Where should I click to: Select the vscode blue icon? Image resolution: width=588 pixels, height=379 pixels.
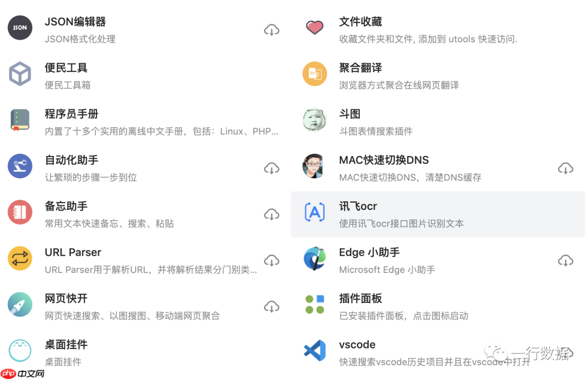(315, 351)
